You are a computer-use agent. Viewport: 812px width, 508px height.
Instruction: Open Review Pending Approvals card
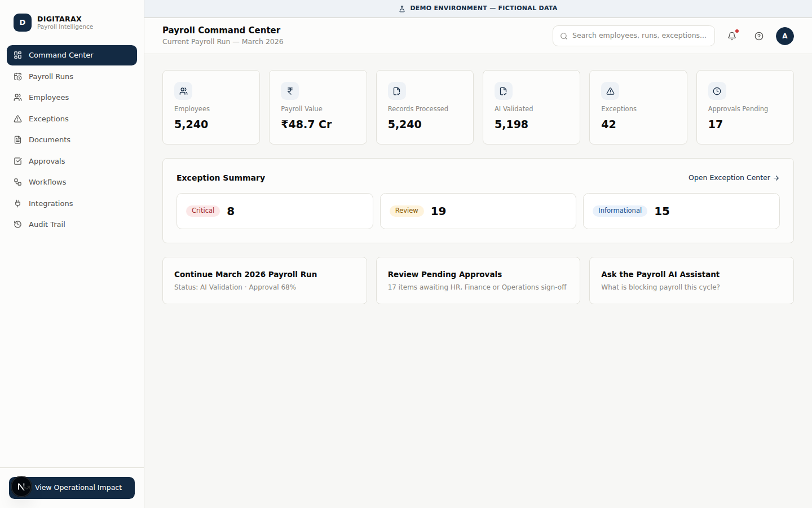tap(478, 281)
